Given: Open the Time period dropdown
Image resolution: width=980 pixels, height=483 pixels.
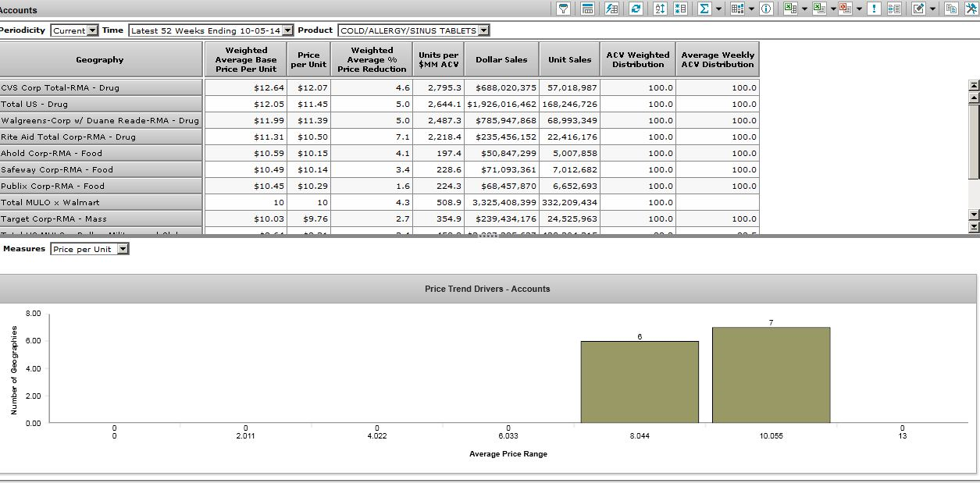Looking at the screenshot, I should click(287, 30).
